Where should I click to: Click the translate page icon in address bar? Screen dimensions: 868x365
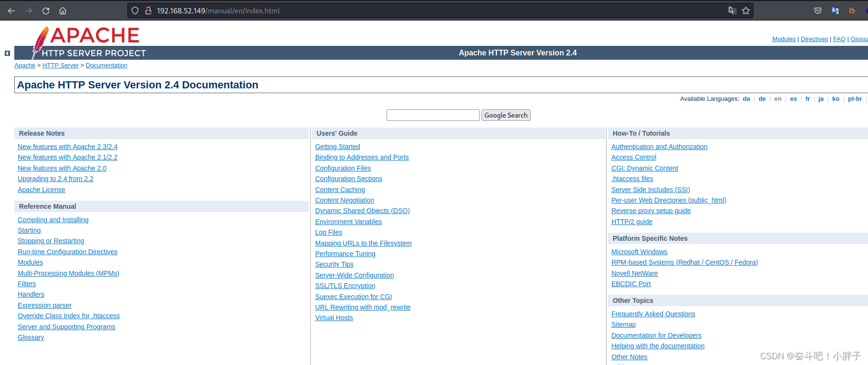tap(732, 11)
